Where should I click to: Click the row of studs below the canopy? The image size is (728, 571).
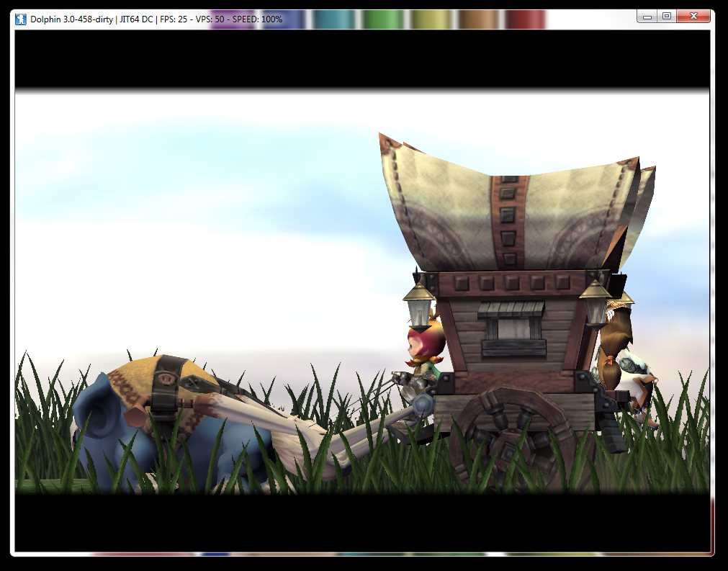point(511,282)
